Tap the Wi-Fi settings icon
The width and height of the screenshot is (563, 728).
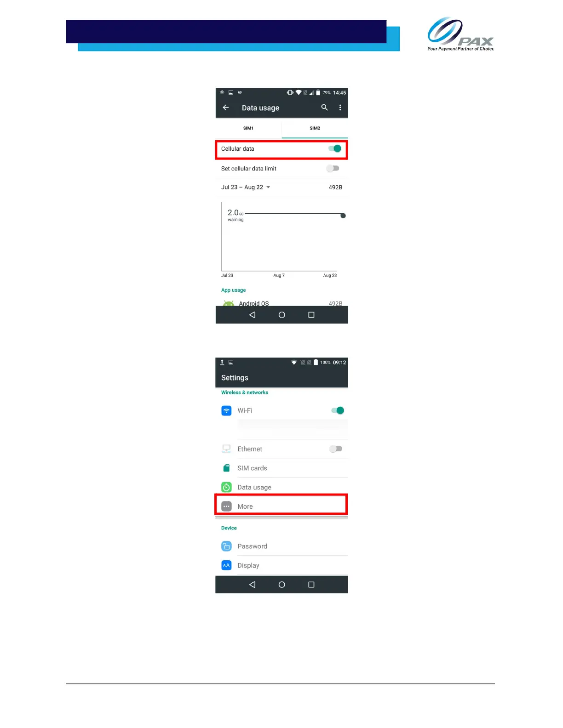coord(226,410)
